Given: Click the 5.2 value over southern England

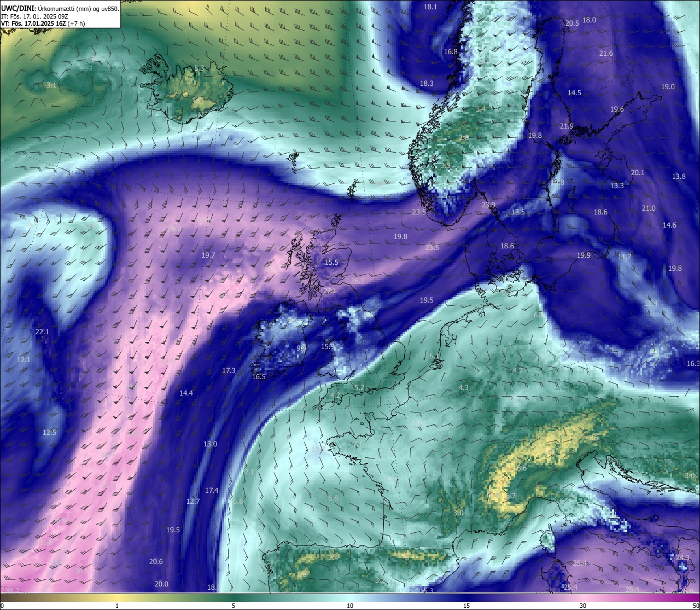Looking at the screenshot, I should coord(359,387).
